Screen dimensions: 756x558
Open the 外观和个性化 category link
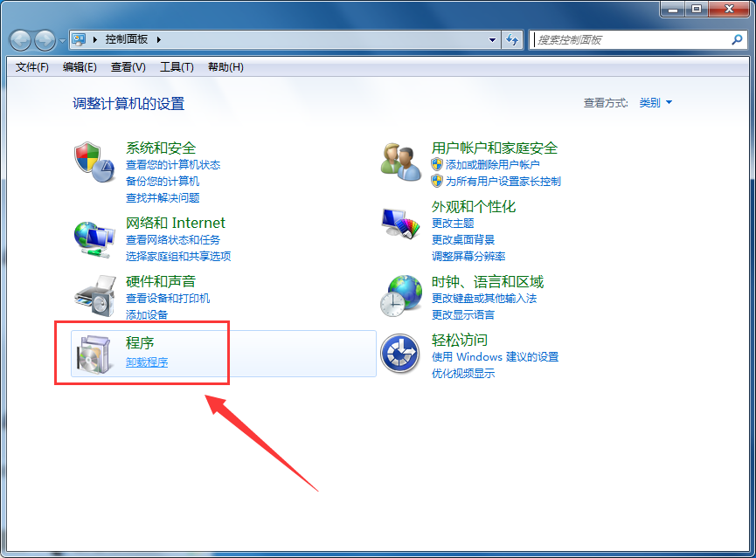tap(474, 206)
